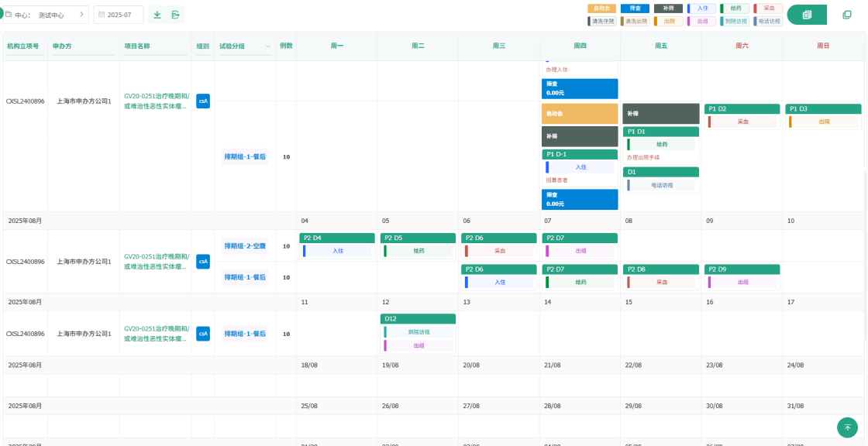868x446 pixels.
Task: Click the outlined duplicate icon in the top-right corner
Action: (x=847, y=15)
